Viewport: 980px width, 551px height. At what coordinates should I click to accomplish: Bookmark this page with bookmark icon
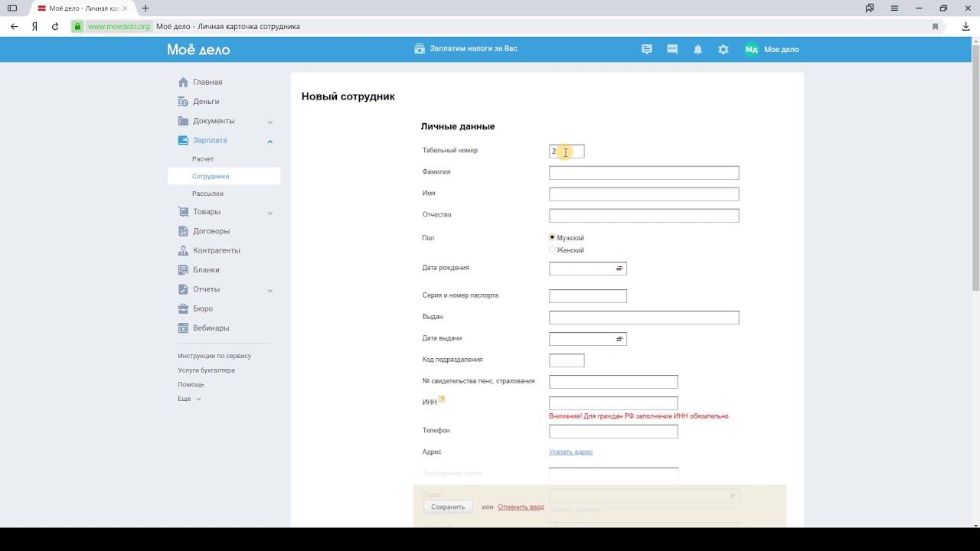tap(935, 26)
